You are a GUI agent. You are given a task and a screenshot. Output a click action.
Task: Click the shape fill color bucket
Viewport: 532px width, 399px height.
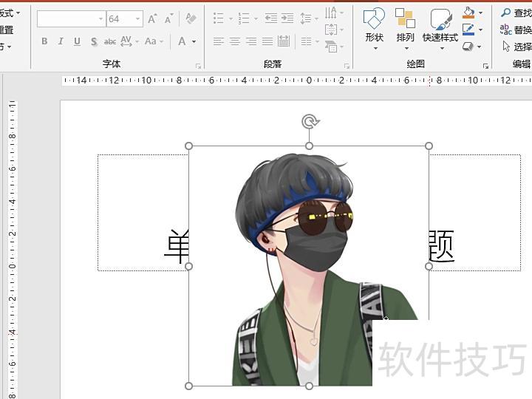[x=468, y=13]
